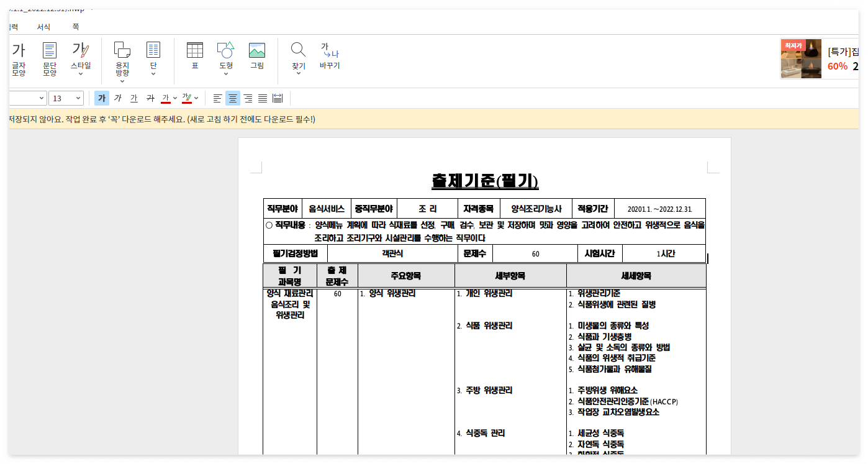This screenshot has width=868, height=464.
Task: Click the 찾기 magnifier icon
Action: tap(299, 50)
